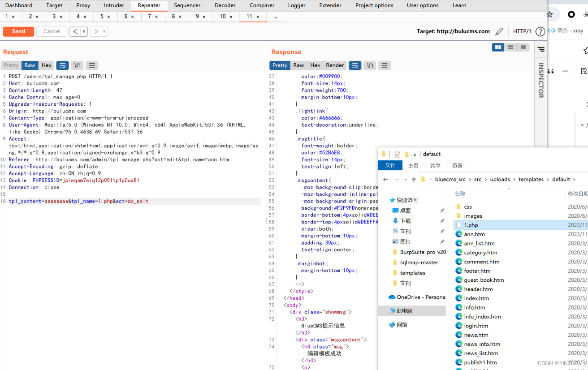Click uploads in the Explorer breadcrumb path
Viewport: 588px width, 370px height.
tap(500, 179)
